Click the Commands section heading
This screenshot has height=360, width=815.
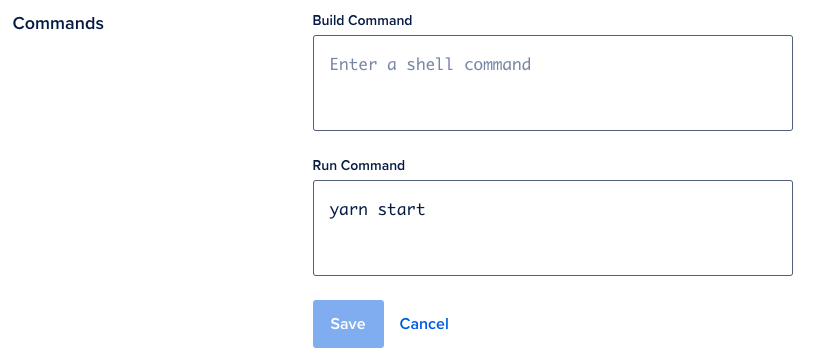click(58, 23)
